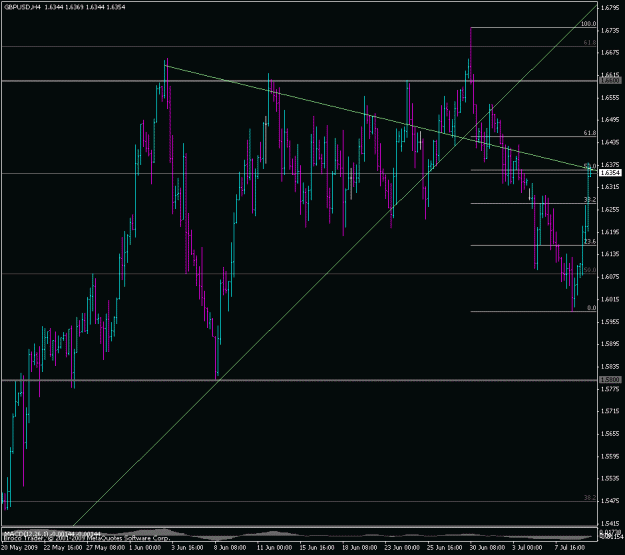Click the 7 Jul 16:00 time label
The image size is (625, 555).
click(570, 547)
